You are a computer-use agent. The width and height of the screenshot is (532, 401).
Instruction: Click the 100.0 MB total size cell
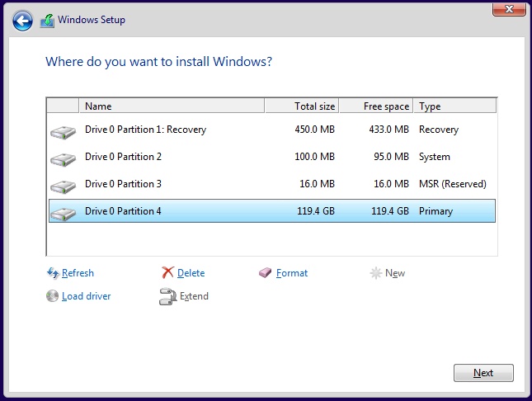[x=314, y=157]
